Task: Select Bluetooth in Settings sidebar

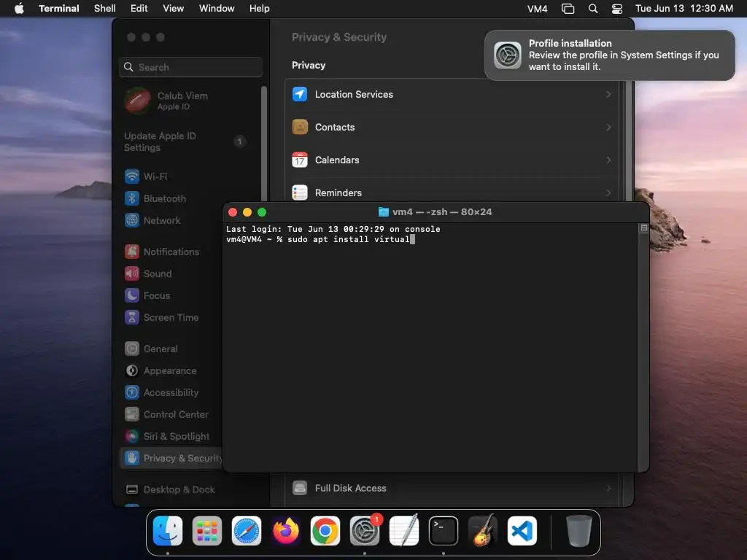Action: pos(165,198)
